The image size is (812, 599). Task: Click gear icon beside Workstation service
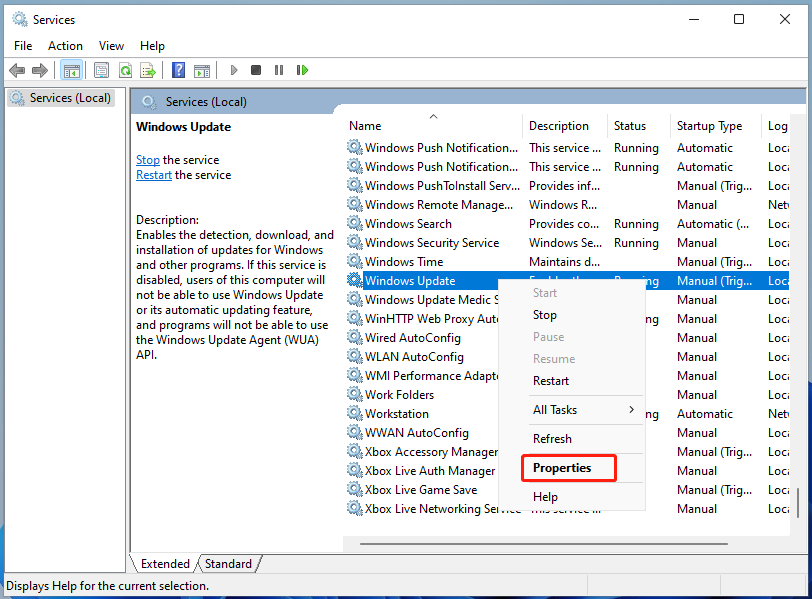(x=355, y=413)
